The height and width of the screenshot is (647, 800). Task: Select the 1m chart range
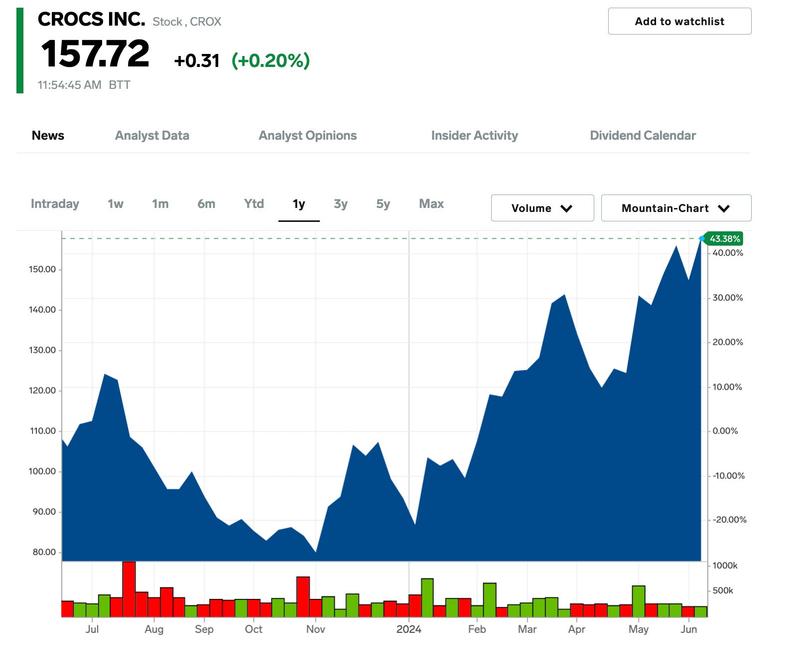point(160,204)
